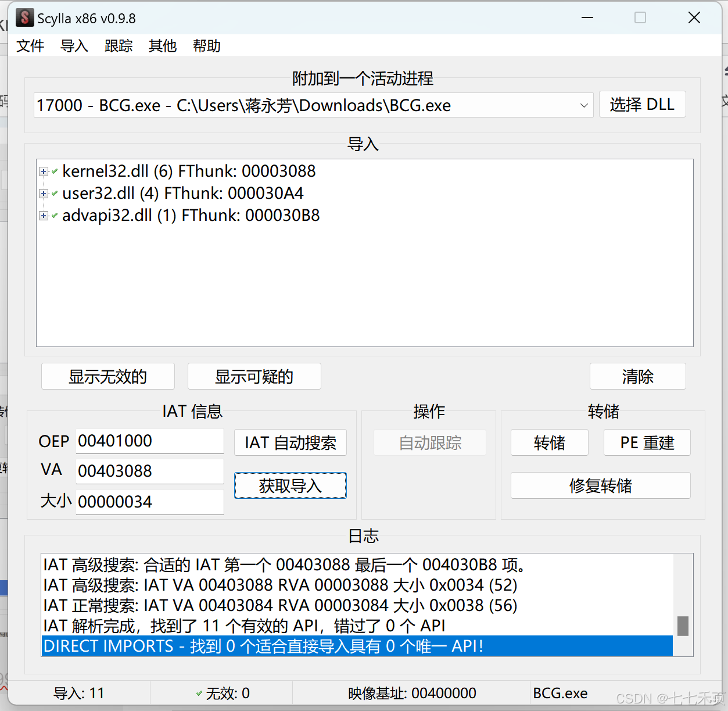Select advapi32.dll (1) FThunk: 000030B8 row

(191, 215)
